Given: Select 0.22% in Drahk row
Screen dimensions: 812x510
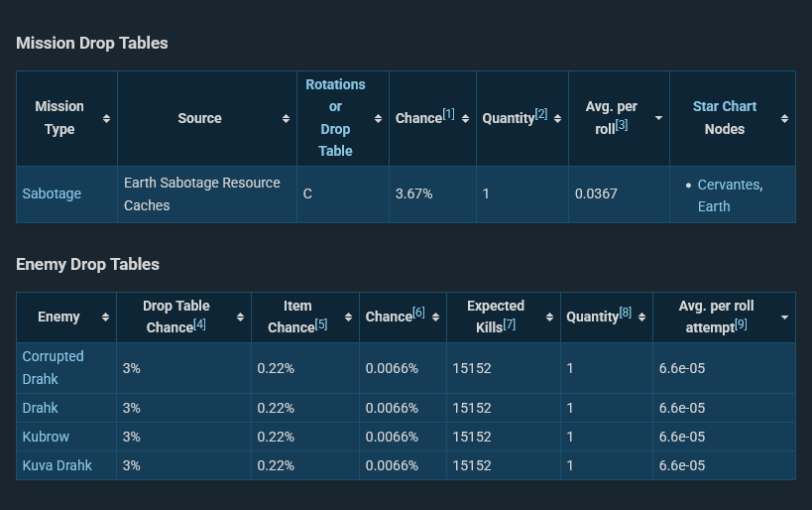Looking at the screenshot, I should [305, 408].
